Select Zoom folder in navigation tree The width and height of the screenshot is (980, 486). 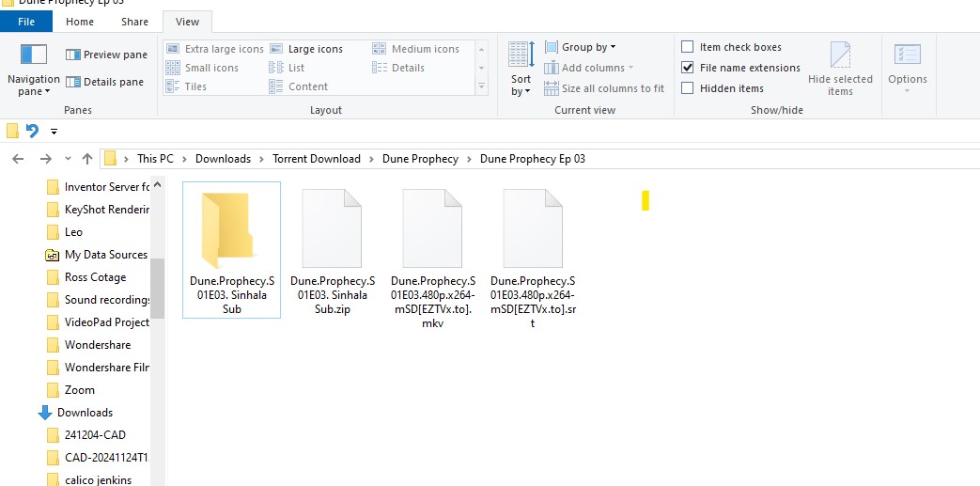[71, 390]
